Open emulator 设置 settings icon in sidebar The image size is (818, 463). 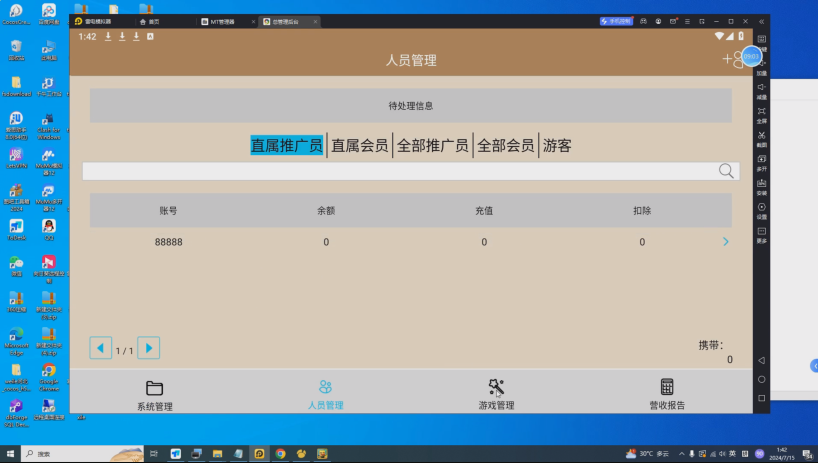[762, 207]
